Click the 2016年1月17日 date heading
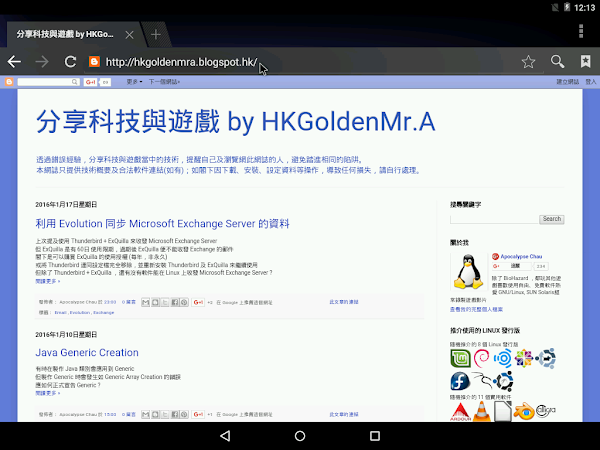The image size is (600, 450). (x=66, y=205)
